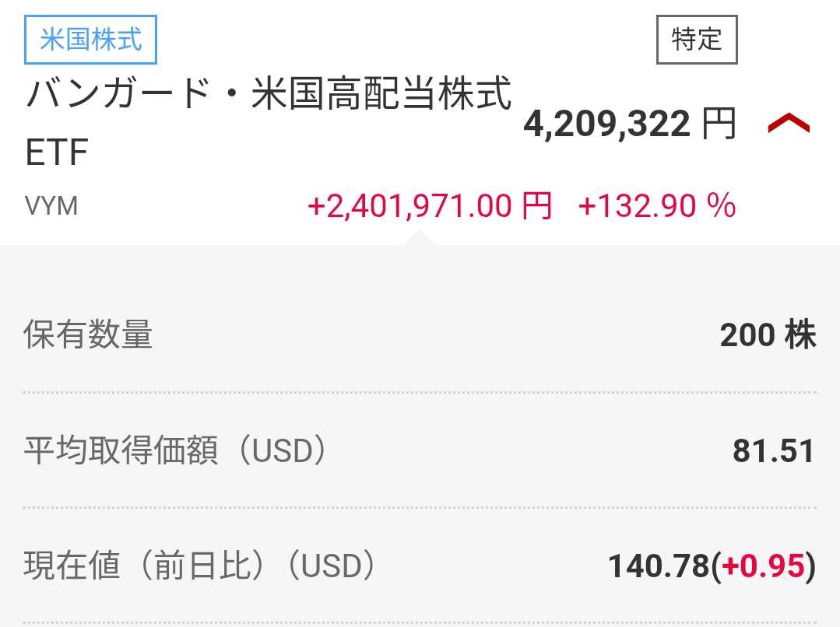Click the 200 株 holding quantity
This screenshot has width=840, height=627.
767,335
